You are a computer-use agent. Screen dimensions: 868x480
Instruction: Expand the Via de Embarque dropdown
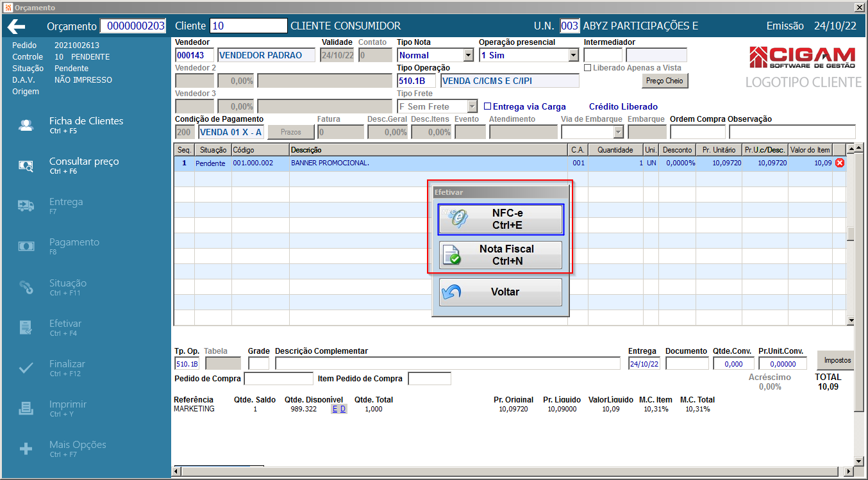click(618, 132)
